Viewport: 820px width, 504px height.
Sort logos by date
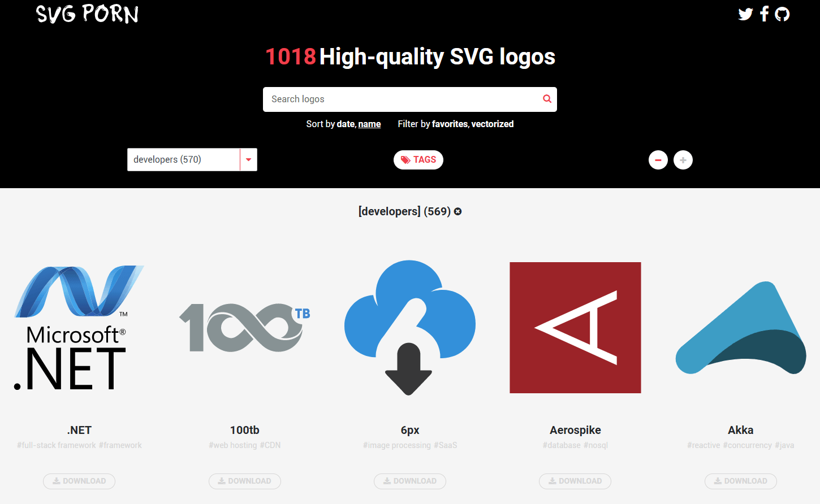(x=346, y=124)
